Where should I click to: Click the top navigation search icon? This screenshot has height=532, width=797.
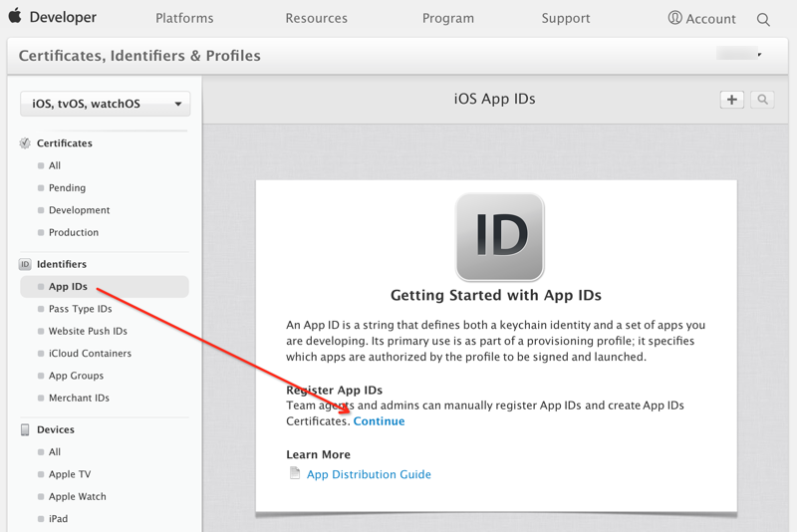pyautogui.click(x=763, y=19)
